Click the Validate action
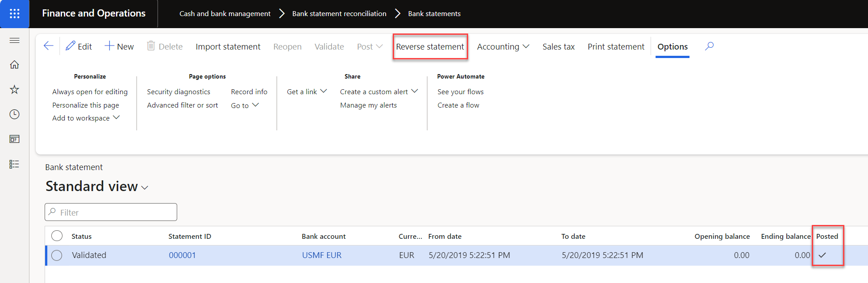 [x=329, y=47]
